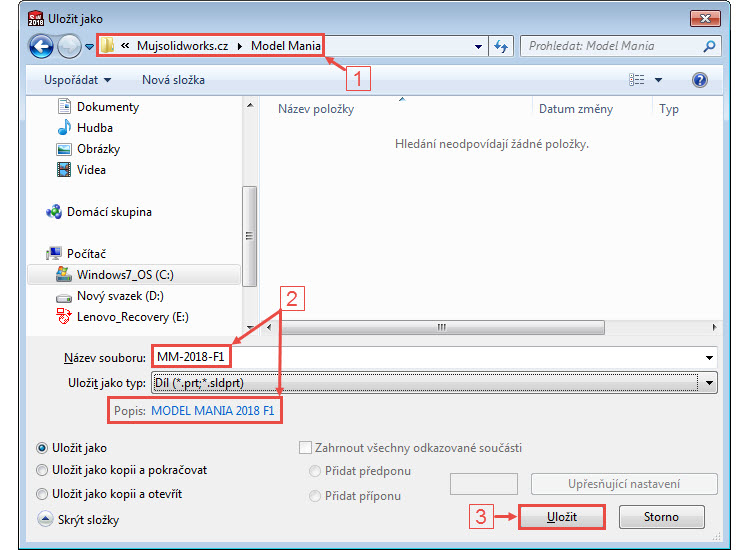Click the Lenovo_Recovery drive icon

pos(64,316)
